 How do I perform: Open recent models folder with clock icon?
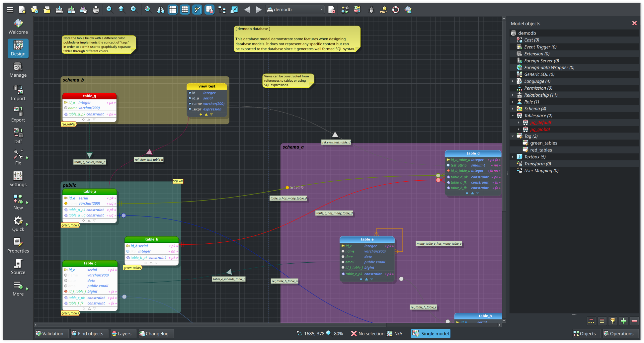tap(35, 10)
